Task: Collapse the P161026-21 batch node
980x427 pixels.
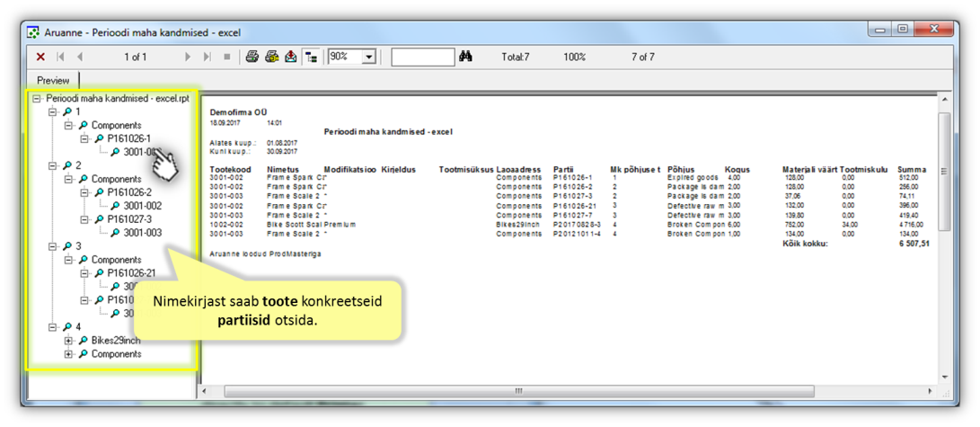Action: [x=84, y=273]
